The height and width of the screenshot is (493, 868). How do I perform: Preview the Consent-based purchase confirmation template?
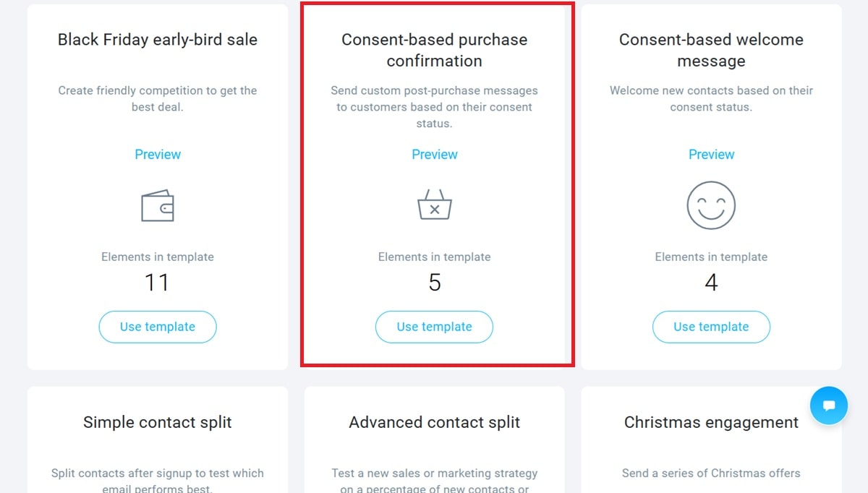434,154
